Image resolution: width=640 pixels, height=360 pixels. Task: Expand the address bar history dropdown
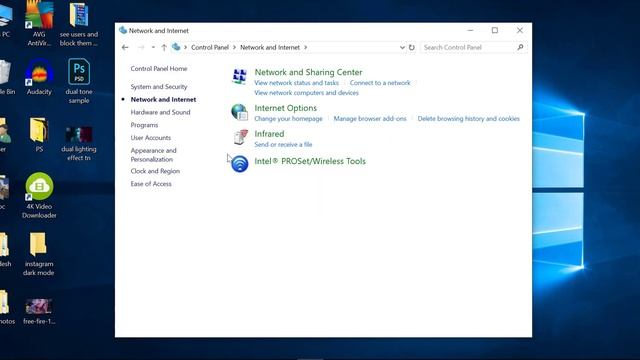[x=402, y=47]
